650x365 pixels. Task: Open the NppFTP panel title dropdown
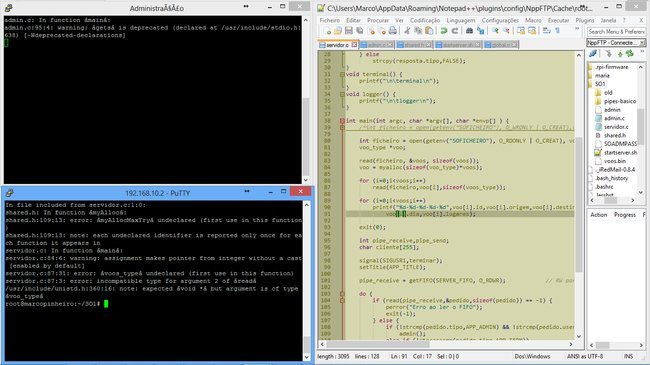pyautogui.click(x=642, y=43)
